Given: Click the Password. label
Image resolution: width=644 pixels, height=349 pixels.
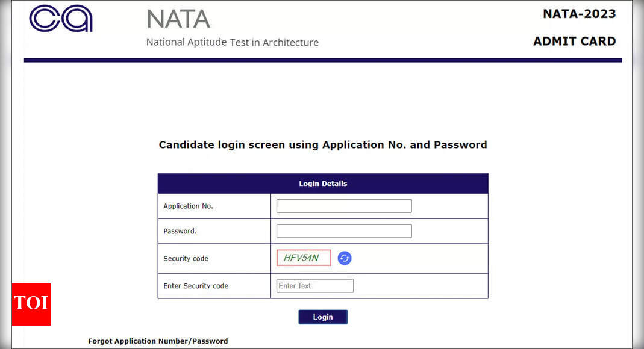Looking at the screenshot, I should click(x=180, y=231).
